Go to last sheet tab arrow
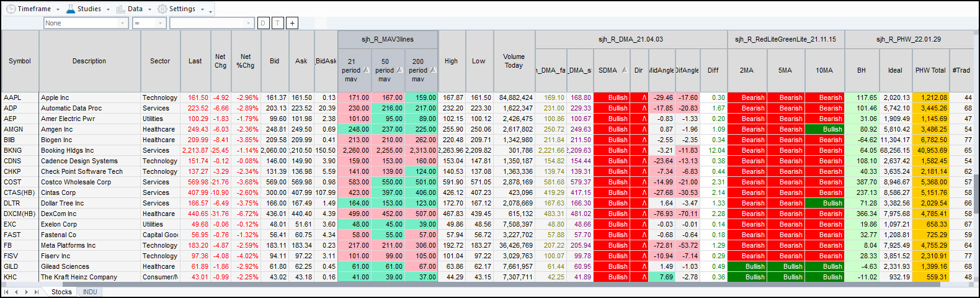Screen dimensions: 980x298 pyautogui.click(x=37, y=292)
